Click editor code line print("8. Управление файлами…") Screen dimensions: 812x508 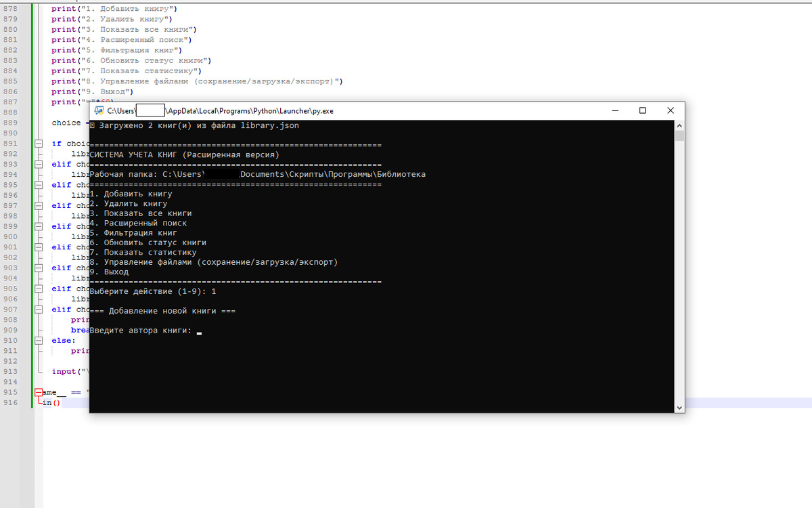pos(198,81)
